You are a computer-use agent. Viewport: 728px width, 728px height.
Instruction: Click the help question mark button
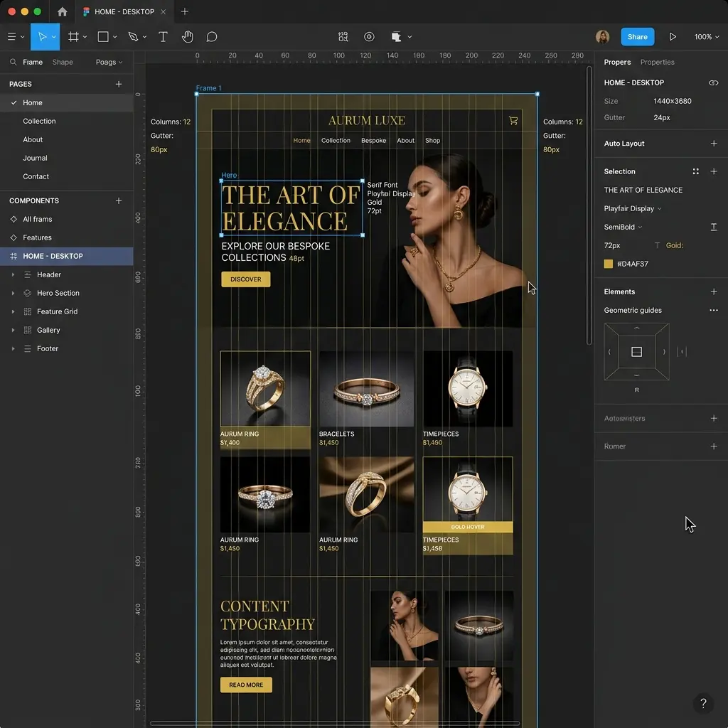[703, 703]
